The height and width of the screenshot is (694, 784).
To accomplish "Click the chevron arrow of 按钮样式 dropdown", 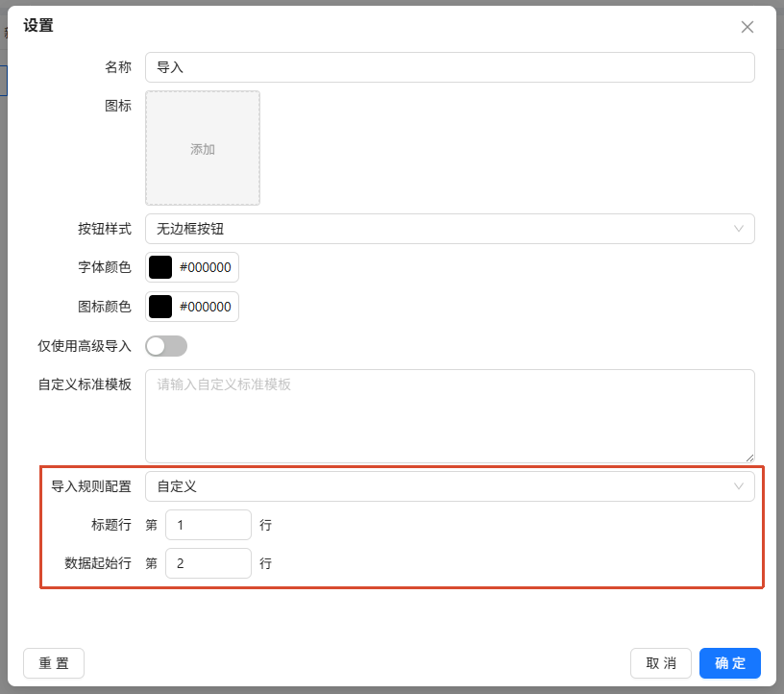I will tap(738, 229).
